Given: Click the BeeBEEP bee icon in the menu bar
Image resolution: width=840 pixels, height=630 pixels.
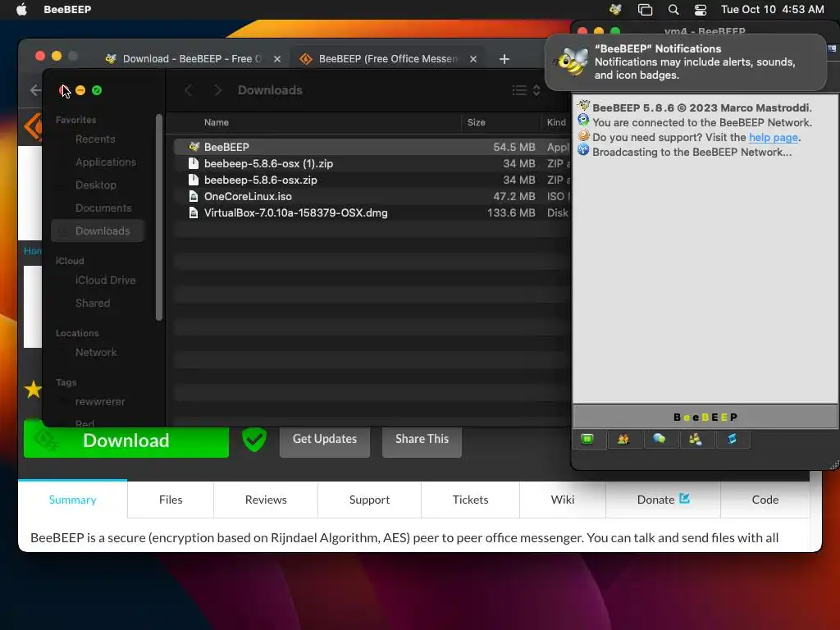Looking at the screenshot, I should point(615,9).
